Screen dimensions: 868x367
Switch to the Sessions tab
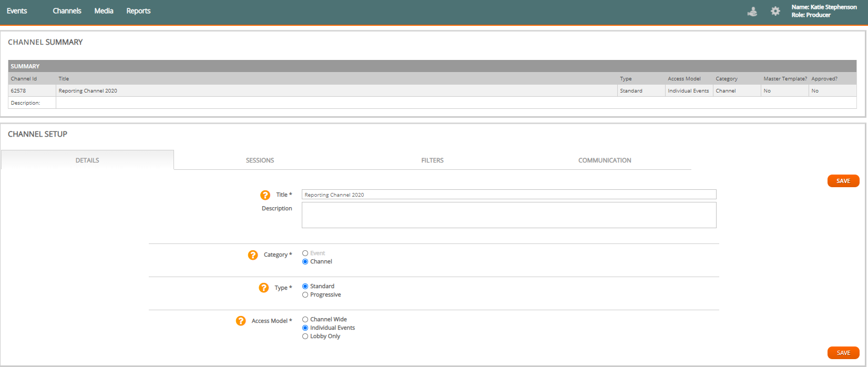click(x=260, y=160)
